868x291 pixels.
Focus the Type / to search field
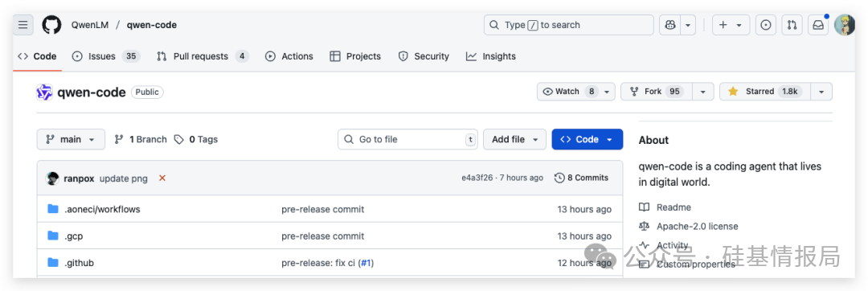(568, 25)
